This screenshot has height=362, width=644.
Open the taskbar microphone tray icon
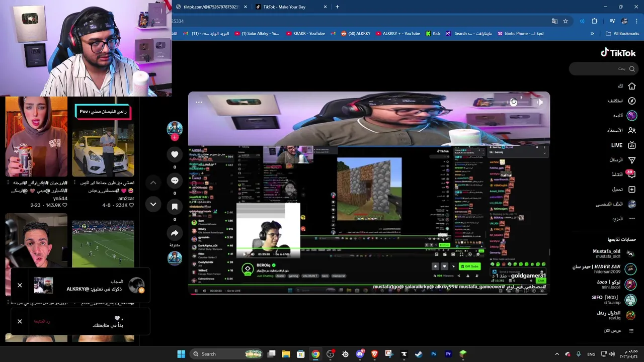click(x=579, y=354)
